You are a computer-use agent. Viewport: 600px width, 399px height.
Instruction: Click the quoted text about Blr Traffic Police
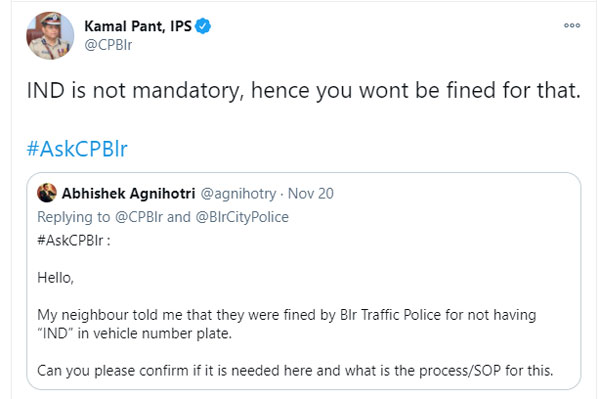click(287, 315)
